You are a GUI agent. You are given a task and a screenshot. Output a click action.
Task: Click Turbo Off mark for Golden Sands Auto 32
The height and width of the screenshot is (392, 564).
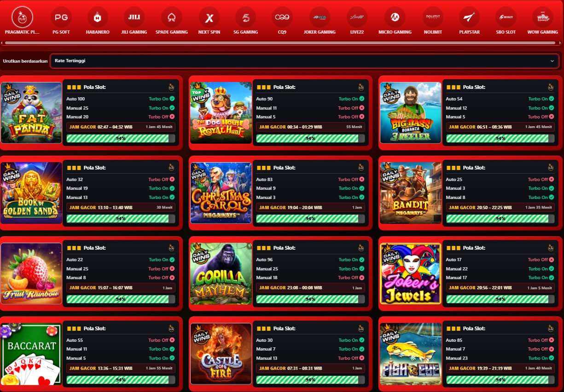pyautogui.click(x=172, y=179)
